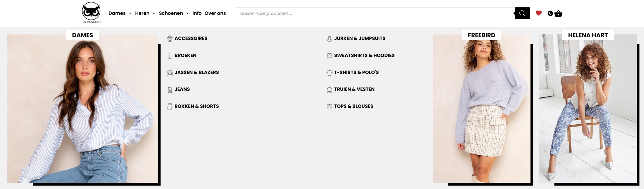Click the Accessoires necklace icon
The height and width of the screenshot is (189, 644).
point(170,39)
